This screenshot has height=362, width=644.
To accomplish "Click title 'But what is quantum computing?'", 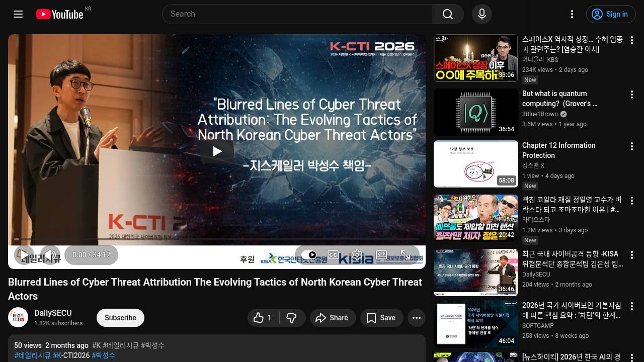I will [560, 99].
